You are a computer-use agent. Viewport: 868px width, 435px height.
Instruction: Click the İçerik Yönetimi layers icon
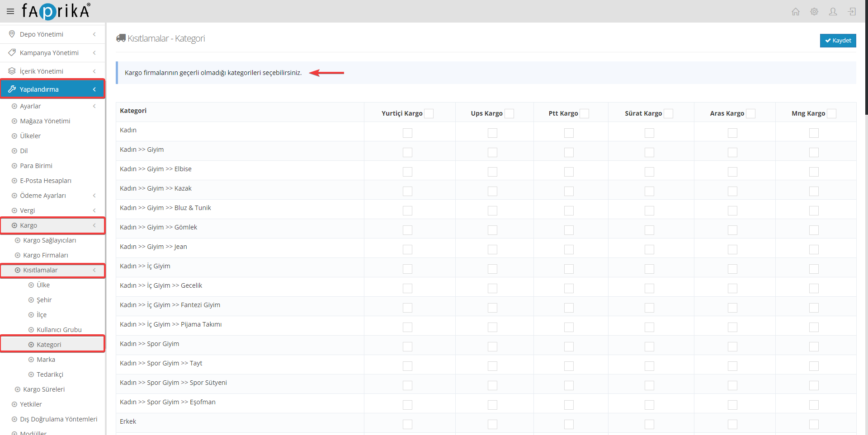[12, 71]
